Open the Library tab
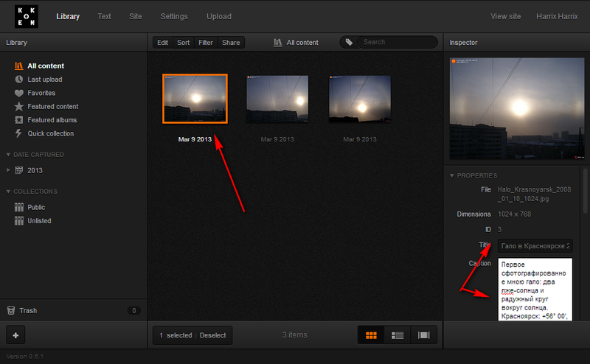 [68, 16]
